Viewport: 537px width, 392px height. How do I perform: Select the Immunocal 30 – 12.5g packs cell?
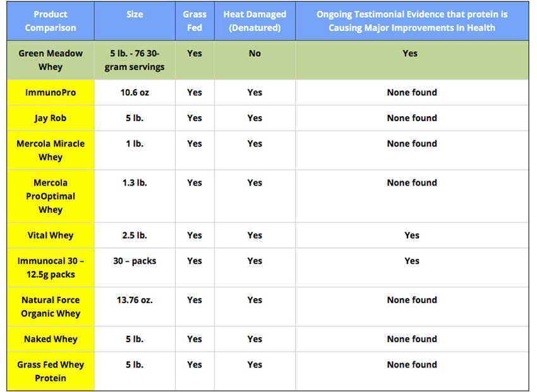[51, 268]
